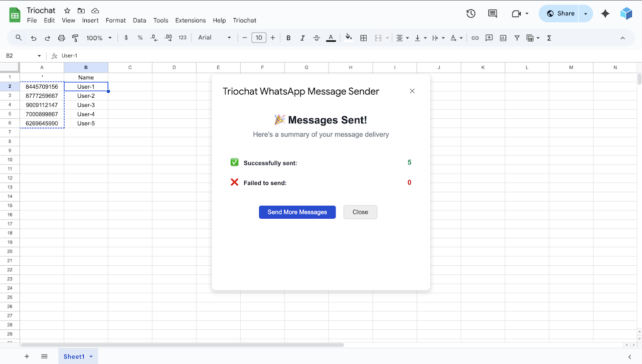Click the Close button in the dialog
Screen dimensions: 642x364
[x=360, y=212]
